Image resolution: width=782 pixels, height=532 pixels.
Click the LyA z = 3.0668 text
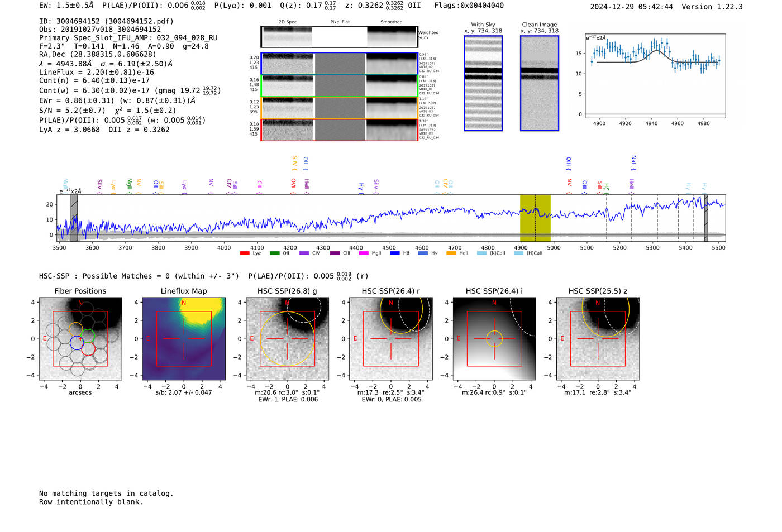click(x=69, y=130)
